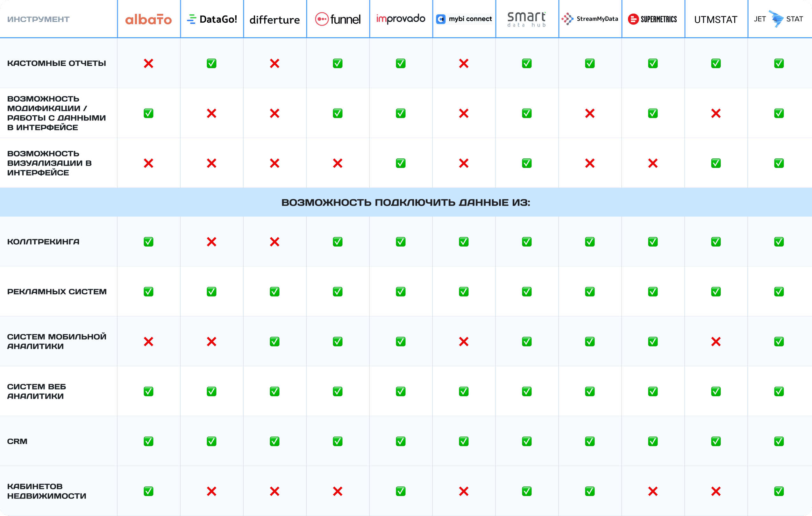Screen dimensions: 812x516
Task: Click the Supermetrics logo
Action: coord(652,19)
